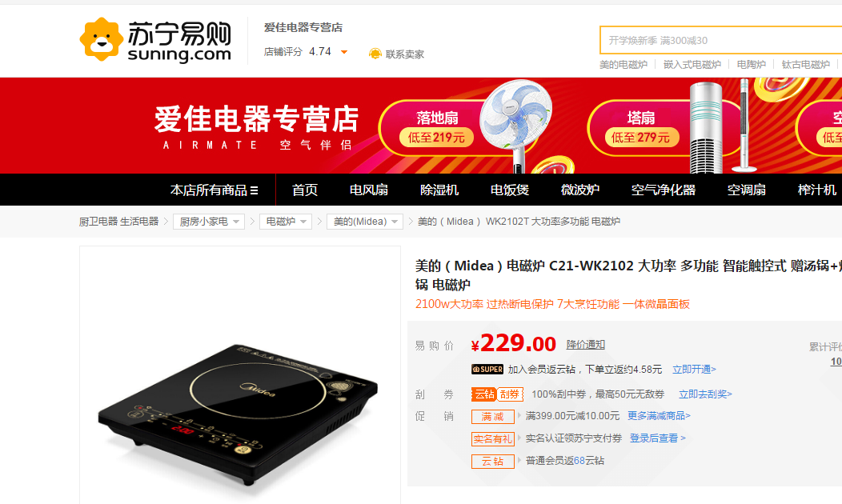The height and width of the screenshot is (504, 842).
Task: Click the contact seller headset icon
Action: click(375, 54)
